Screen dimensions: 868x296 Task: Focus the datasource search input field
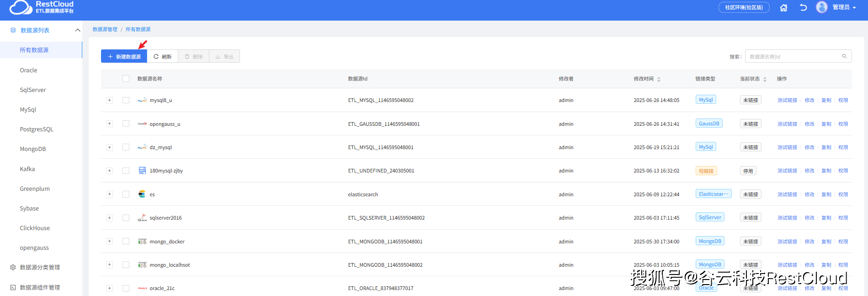(x=793, y=56)
